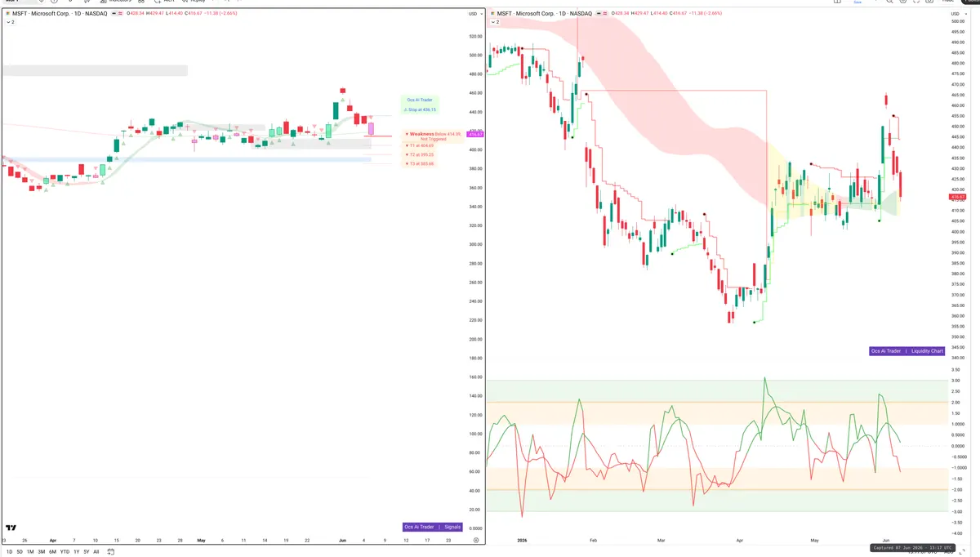980x557 pixels.
Task: Click the first legend pill icon in right chart
Action: coord(599,13)
